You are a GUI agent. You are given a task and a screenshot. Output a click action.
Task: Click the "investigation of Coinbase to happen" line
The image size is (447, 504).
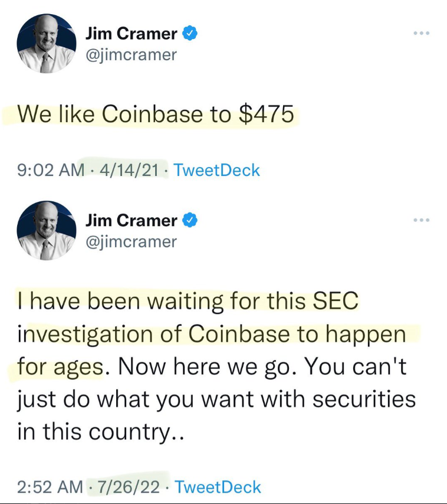[x=212, y=334]
